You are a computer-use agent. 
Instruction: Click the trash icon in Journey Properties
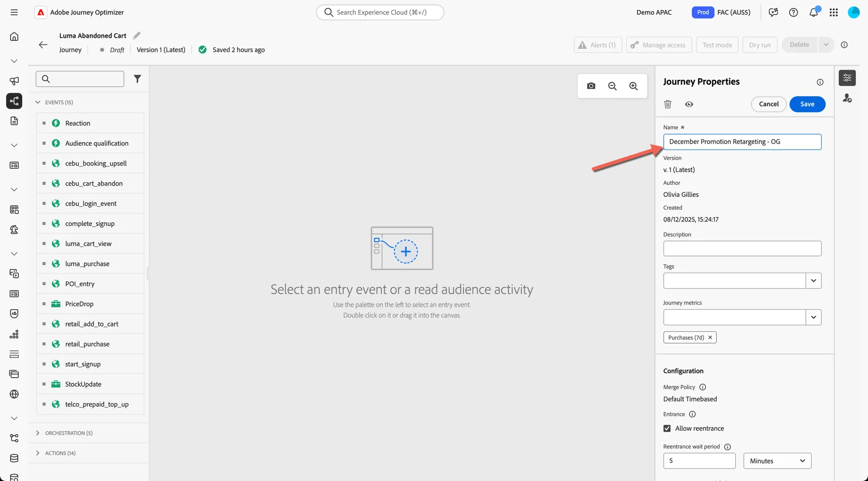point(668,104)
